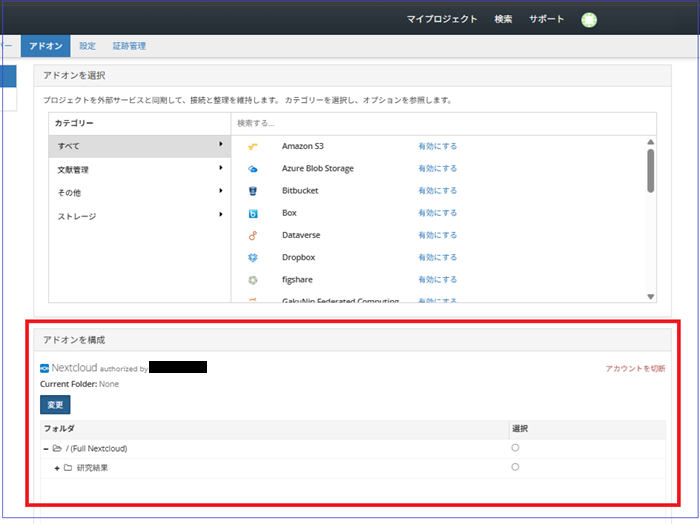Image resolution: width=700 pixels, height=524 pixels.
Task: Click the addon list scrollbar thumb
Action: click(x=651, y=169)
